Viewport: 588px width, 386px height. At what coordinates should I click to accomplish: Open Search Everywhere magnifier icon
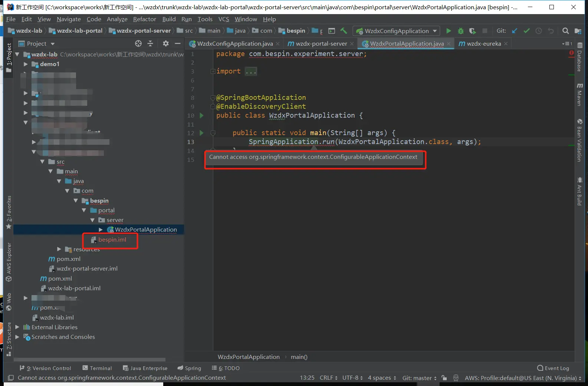[x=565, y=31]
